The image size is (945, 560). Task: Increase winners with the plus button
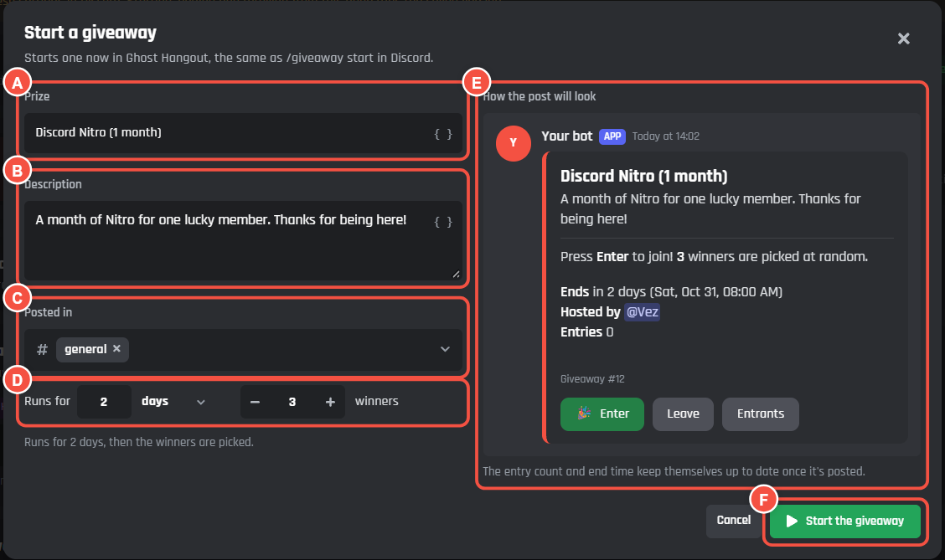click(x=330, y=402)
